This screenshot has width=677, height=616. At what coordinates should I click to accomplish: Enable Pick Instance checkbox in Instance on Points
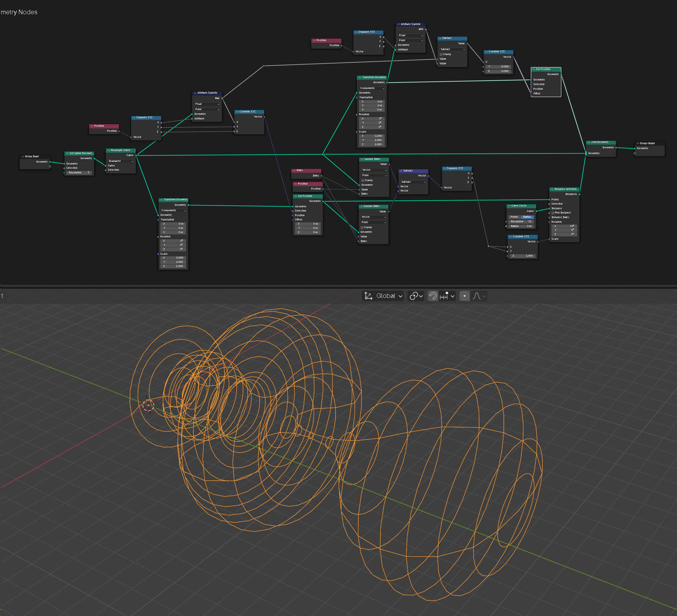click(553, 213)
